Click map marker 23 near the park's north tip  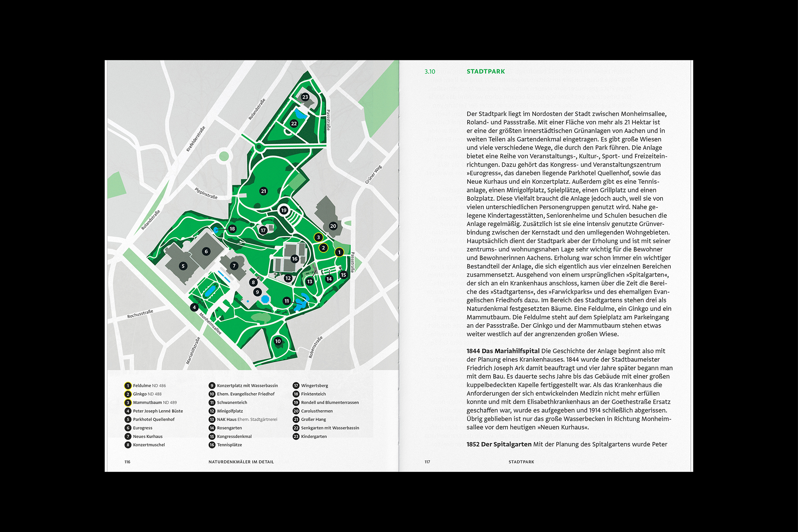[x=305, y=97]
